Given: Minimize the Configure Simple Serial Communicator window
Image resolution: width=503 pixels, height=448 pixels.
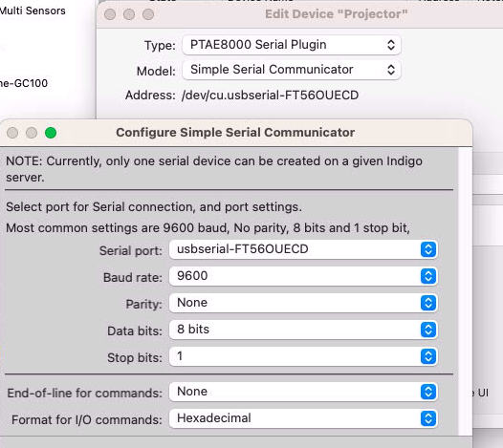Looking at the screenshot, I should point(32,133).
